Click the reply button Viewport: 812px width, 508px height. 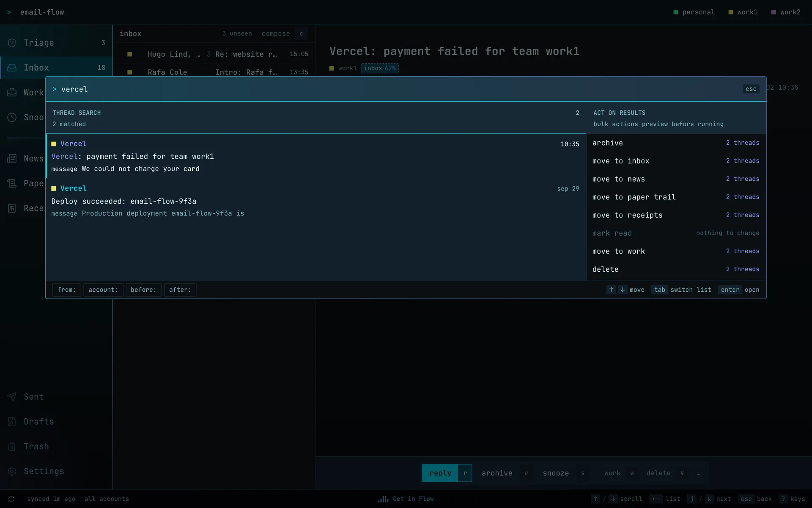click(447, 473)
